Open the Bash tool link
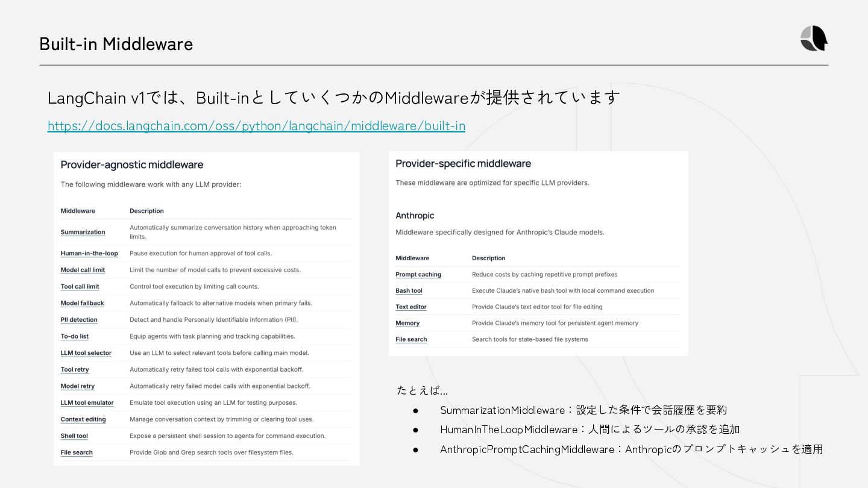868x488 pixels. tap(409, 290)
